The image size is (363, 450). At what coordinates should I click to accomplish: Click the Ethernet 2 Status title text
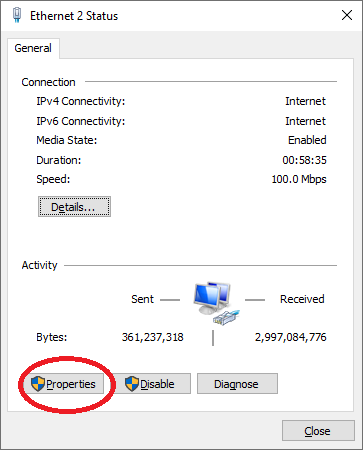(x=74, y=16)
